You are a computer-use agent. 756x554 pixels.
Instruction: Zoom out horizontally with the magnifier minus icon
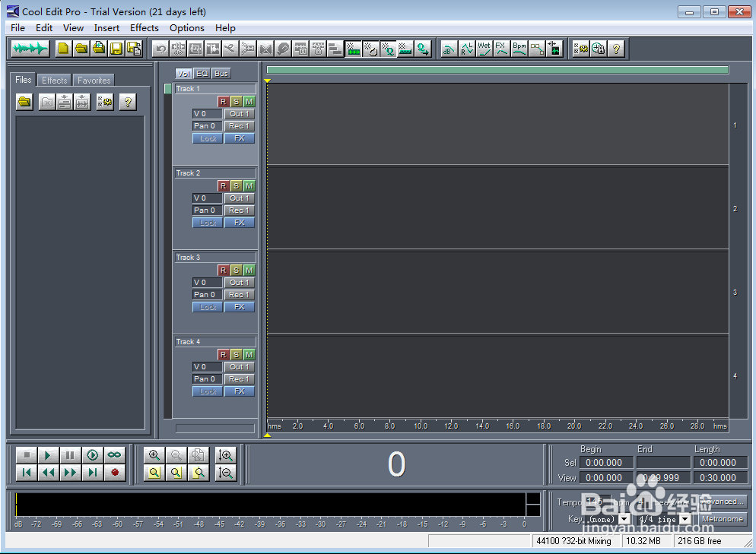pos(176,455)
